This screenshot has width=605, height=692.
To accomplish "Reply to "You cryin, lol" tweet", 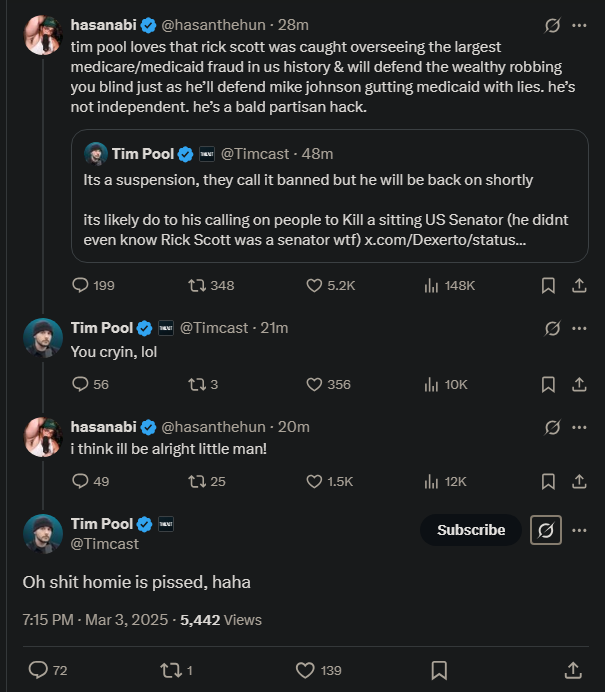I will [81, 384].
